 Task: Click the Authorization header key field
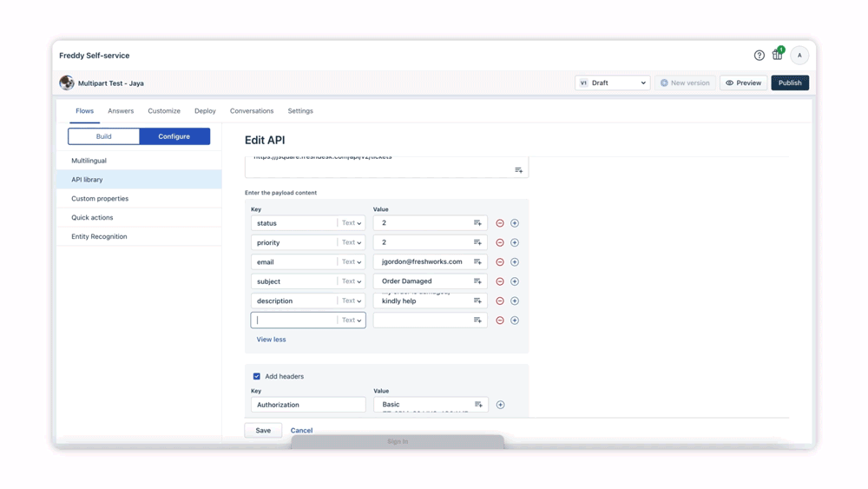coord(308,405)
